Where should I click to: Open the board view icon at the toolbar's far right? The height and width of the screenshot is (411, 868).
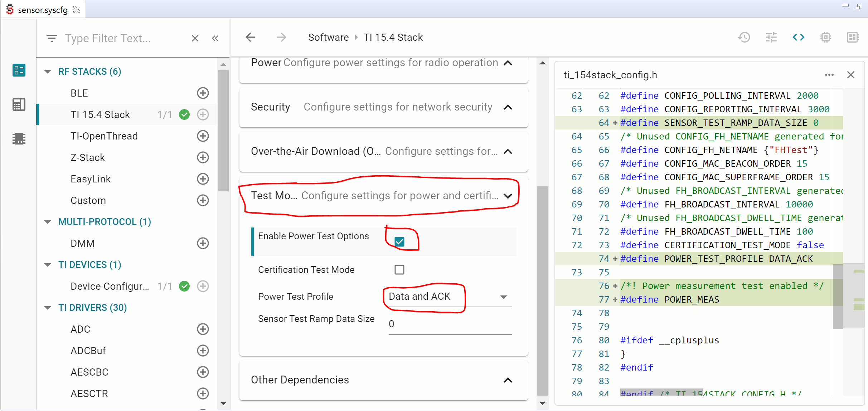click(x=853, y=37)
